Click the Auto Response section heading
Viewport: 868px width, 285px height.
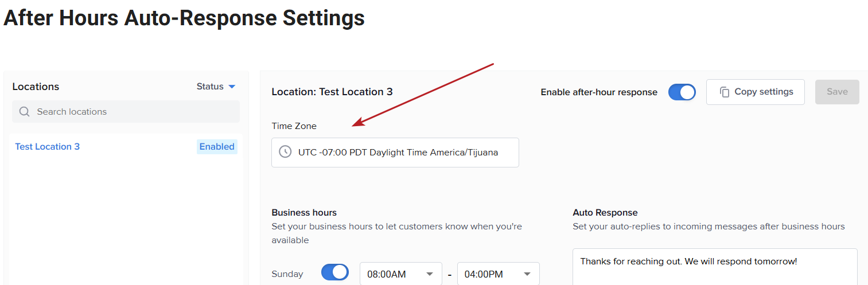click(605, 213)
